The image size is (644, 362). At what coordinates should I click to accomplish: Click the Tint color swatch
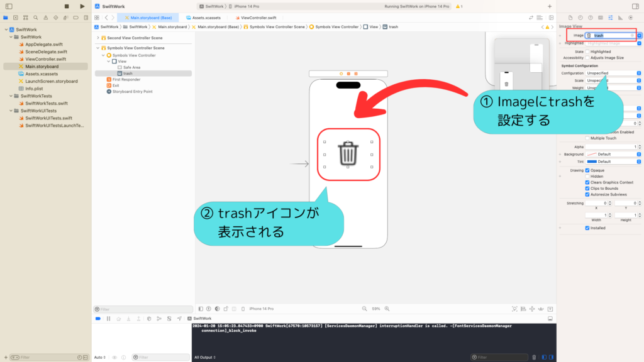pyautogui.click(x=591, y=162)
